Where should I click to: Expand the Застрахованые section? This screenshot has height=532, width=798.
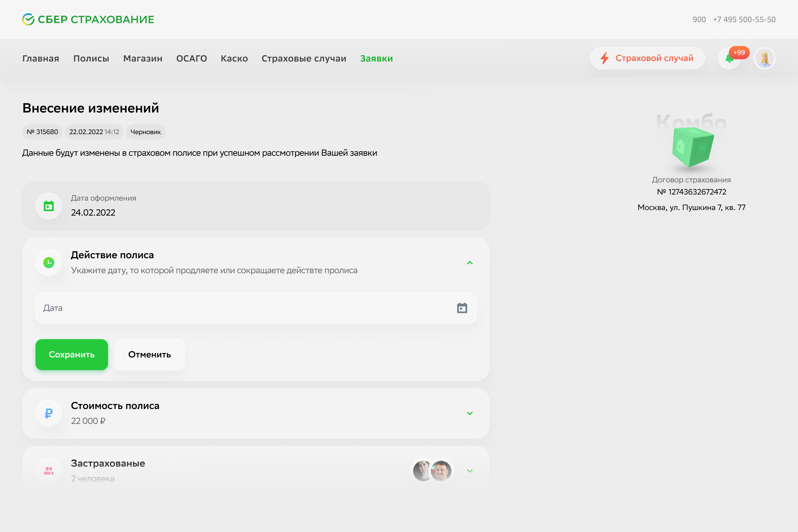(470, 471)
